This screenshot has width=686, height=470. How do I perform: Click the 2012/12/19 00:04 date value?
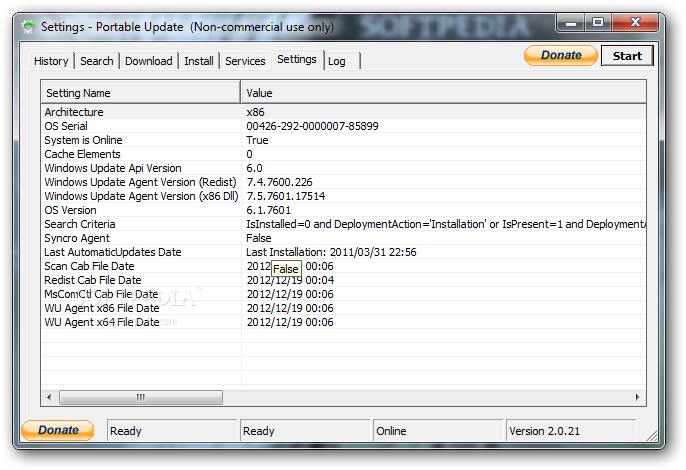[290, 280]
